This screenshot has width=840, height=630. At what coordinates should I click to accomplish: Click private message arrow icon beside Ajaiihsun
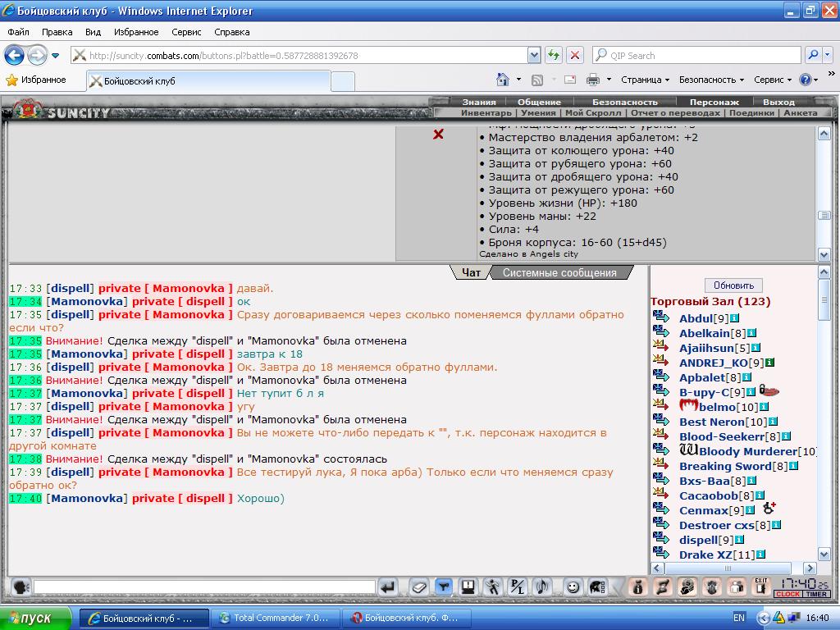661,346
